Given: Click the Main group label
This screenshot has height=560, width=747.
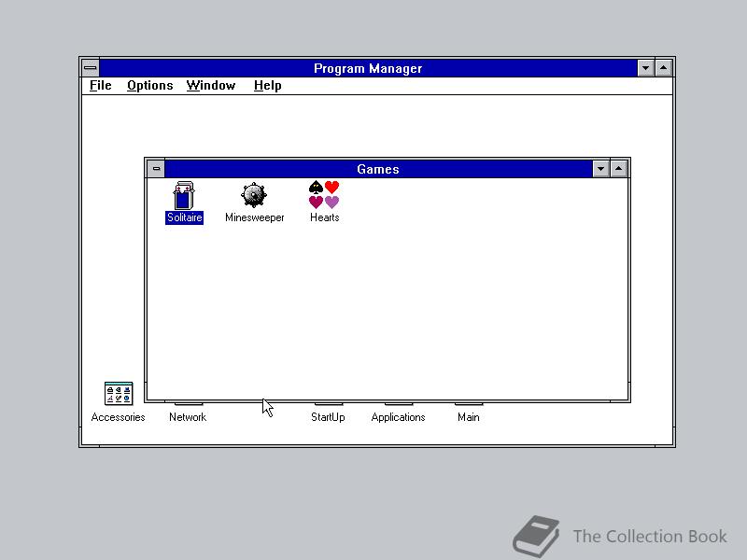Looking at the screenshot, I should pos(469,417).
